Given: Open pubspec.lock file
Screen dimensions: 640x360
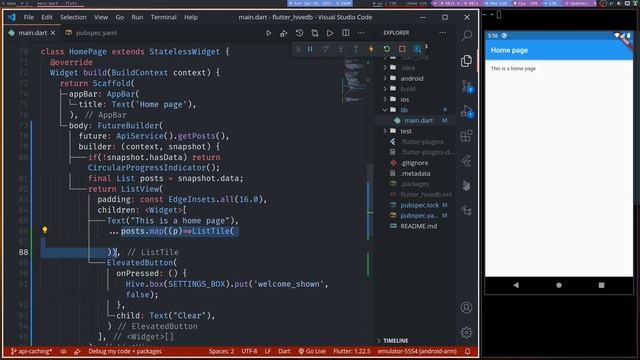Looking at the screenshot, I should point(414,205).
